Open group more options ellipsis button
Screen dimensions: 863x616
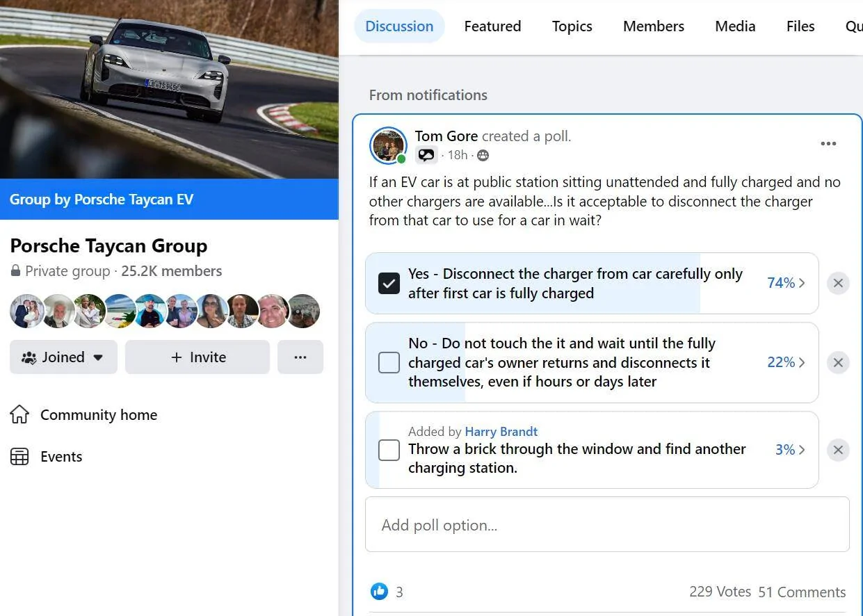300,357
